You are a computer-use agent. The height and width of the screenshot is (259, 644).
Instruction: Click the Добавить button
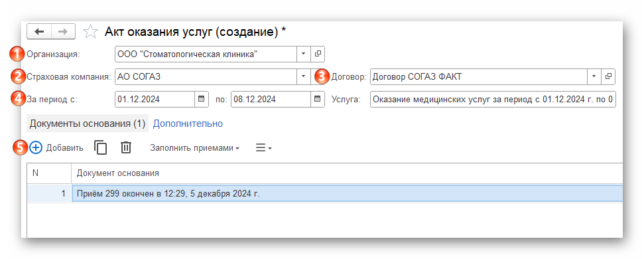point(56,147)
